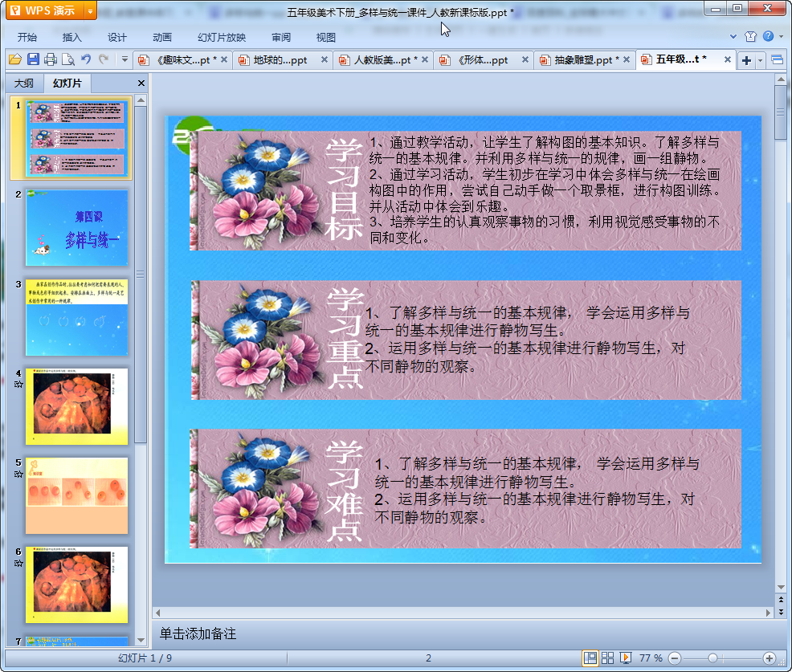Open the 插入 ribbon tab
This screenshot has width=792, height=672.
[71, 38]
